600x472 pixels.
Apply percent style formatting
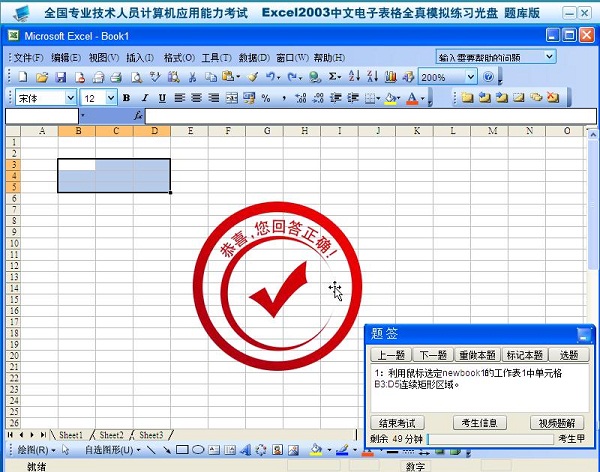[x=266, y=98]
